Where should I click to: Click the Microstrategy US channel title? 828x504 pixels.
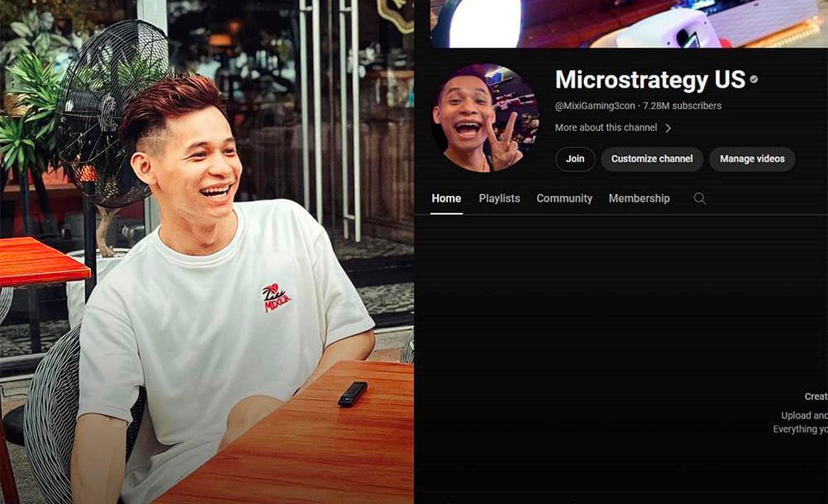pos(649,80)
